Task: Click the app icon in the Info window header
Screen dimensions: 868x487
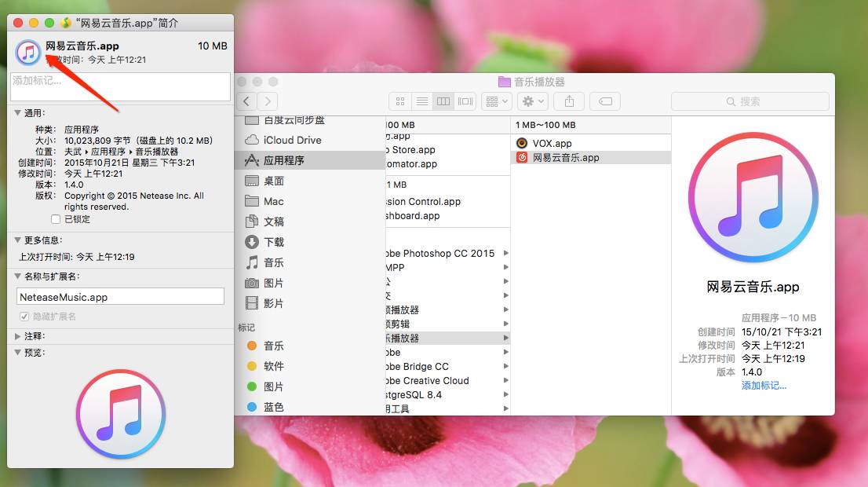Action: tap(28, 53)
